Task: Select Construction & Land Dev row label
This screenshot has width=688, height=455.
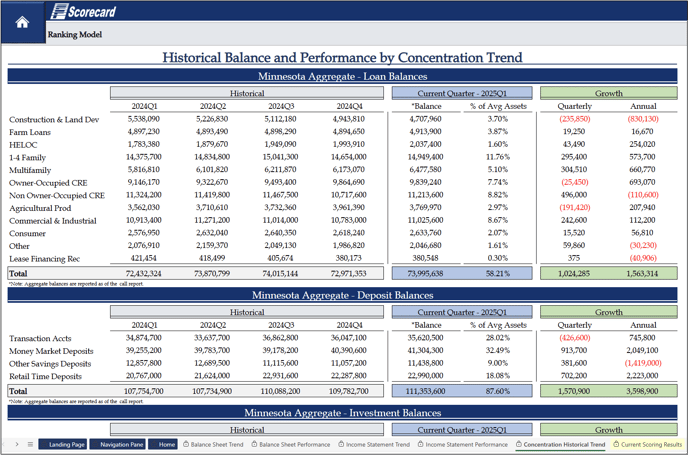Action: pos(54,119)
